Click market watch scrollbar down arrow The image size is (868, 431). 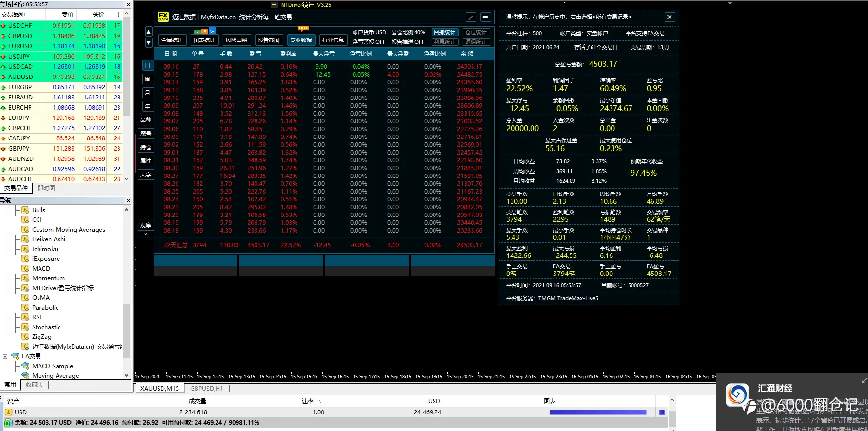click(x=127, y=179)
